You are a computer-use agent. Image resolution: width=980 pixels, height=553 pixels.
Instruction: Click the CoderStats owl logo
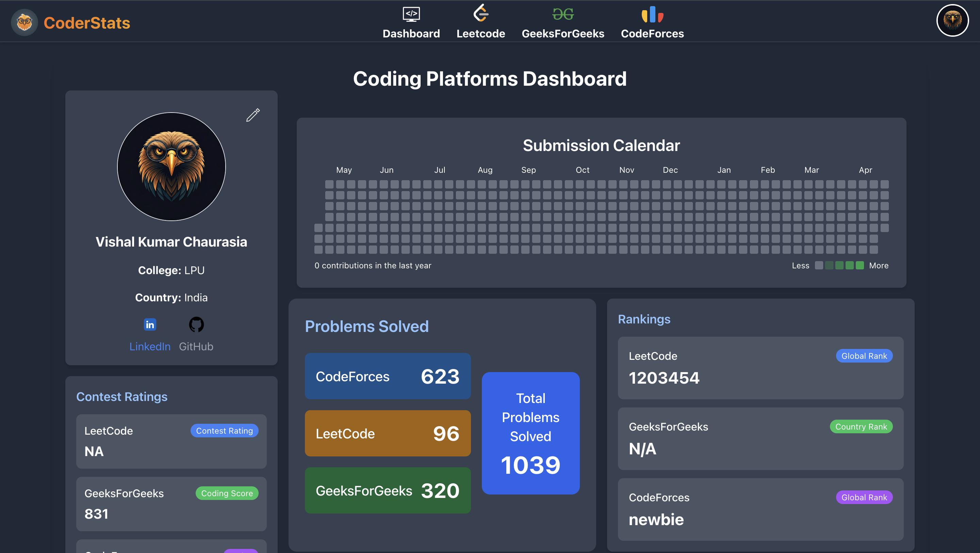[x=24, y=22]
